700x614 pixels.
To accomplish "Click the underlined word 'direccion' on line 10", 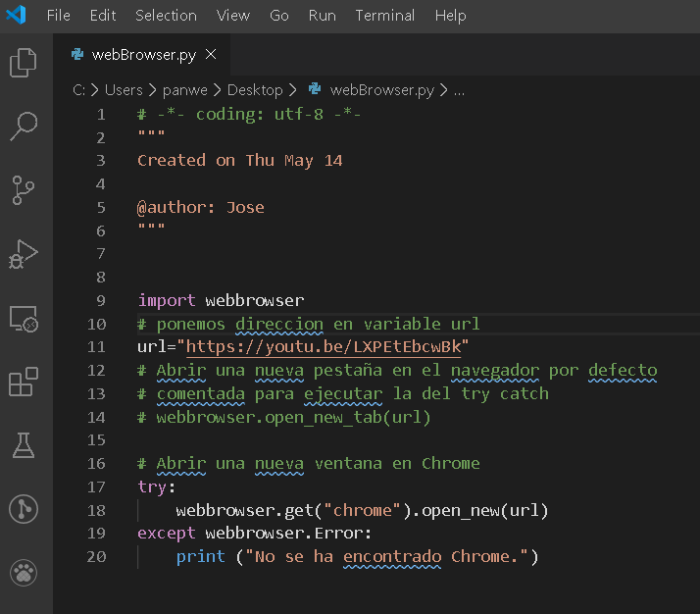I will click(x=279, y=324).
